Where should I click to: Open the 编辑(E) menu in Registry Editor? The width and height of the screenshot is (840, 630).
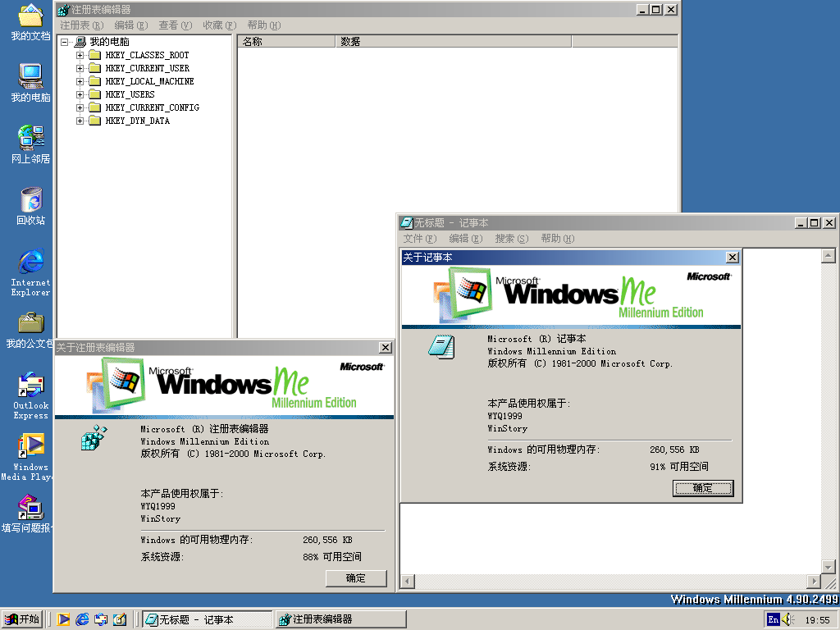click(130, 25)
